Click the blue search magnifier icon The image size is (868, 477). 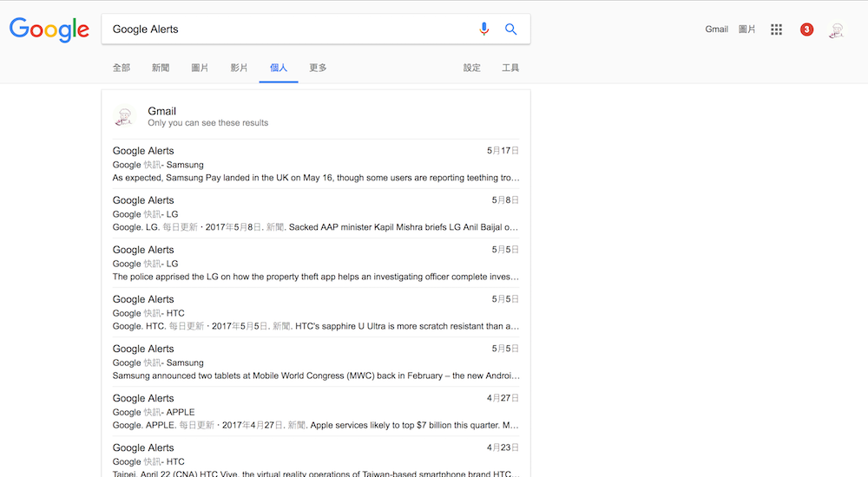pos(510,29)
